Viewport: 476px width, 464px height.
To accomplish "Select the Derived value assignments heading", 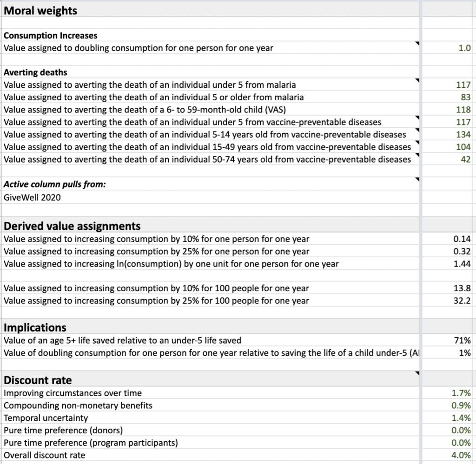I will 72,226.
